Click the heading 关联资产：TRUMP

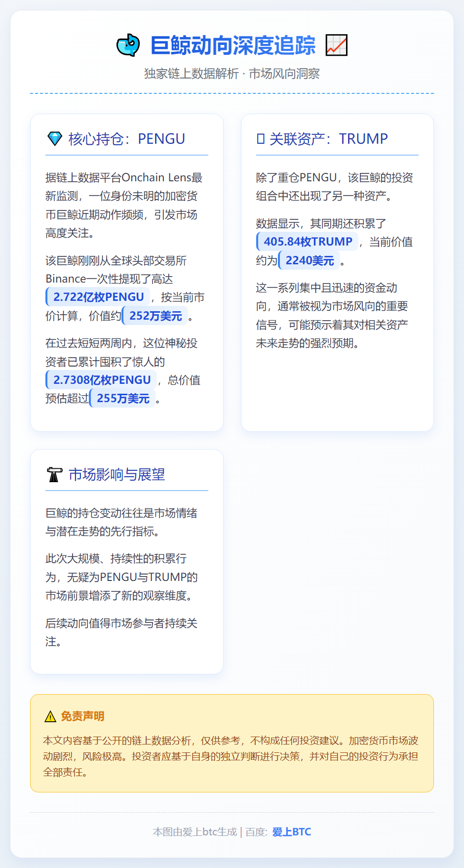329,139
